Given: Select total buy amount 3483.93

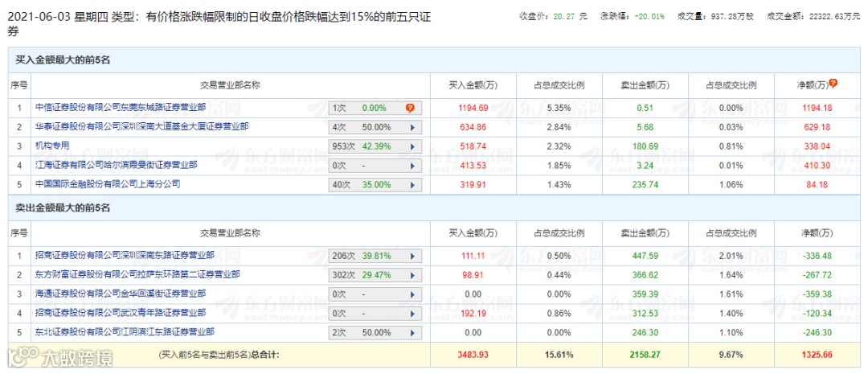Looking at the screenshot, I should pyautogui.click(x=473, y=354).
